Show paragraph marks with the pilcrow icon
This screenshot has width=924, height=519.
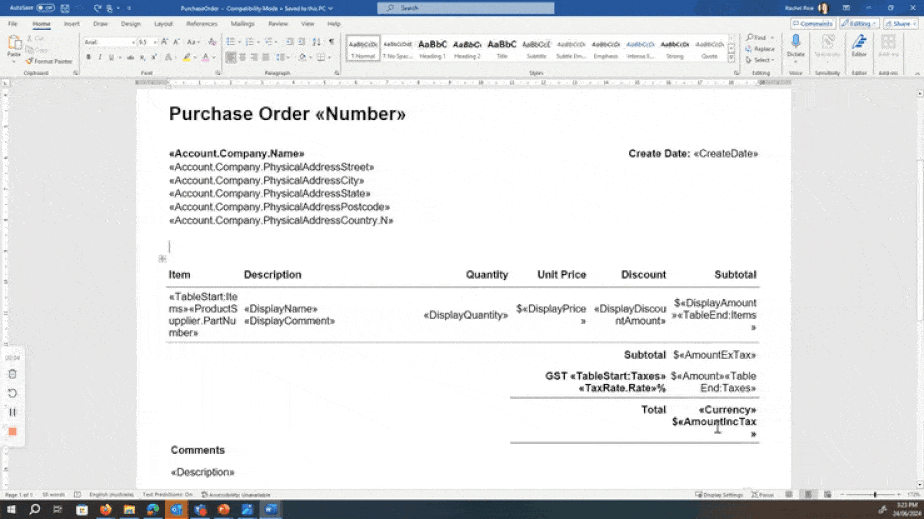[x=331, y=42]
